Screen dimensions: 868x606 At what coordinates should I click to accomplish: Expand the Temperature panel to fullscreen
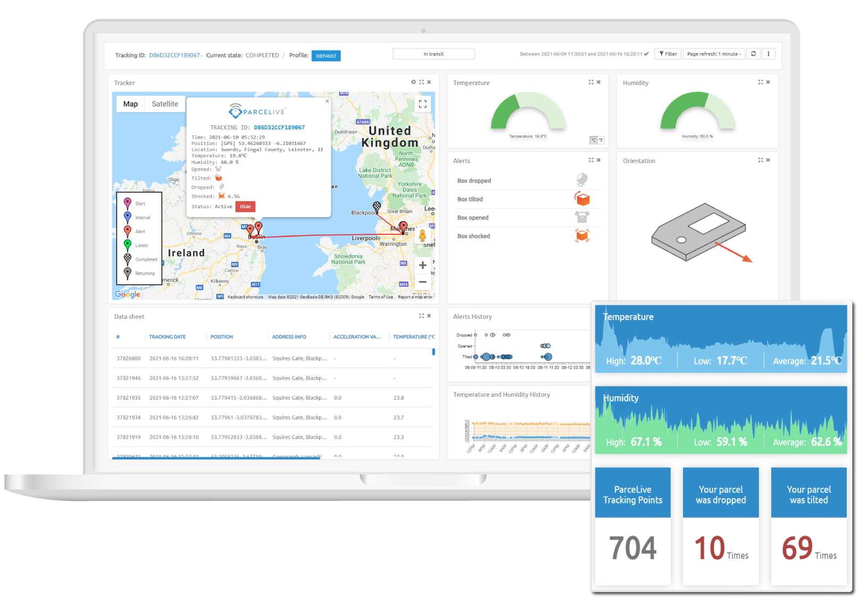click(x=591, y=82)
